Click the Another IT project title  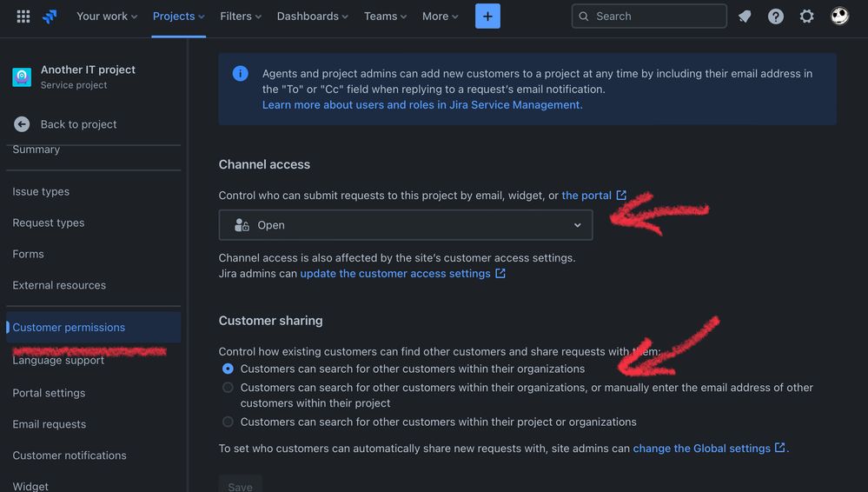[88, 70]
